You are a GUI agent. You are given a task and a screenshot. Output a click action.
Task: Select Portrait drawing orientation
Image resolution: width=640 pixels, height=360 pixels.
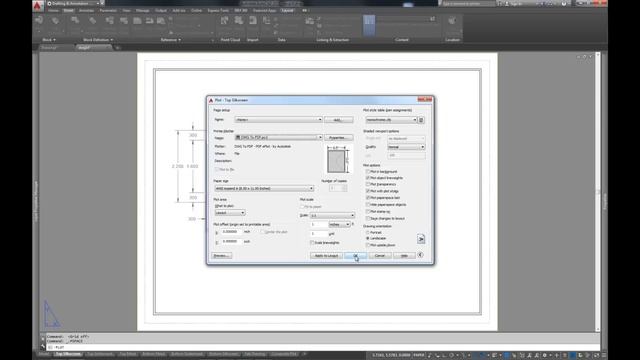(368, 232)
